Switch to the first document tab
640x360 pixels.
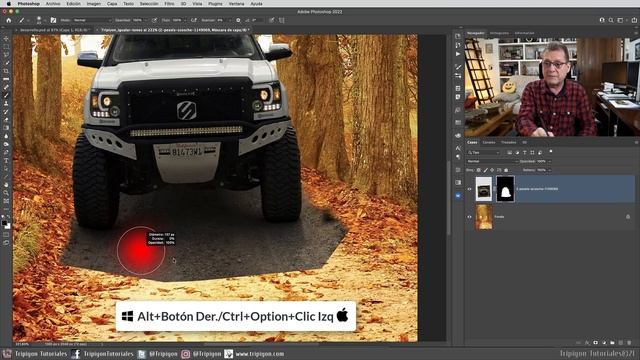pyautogui.click(x=53, y=30)
